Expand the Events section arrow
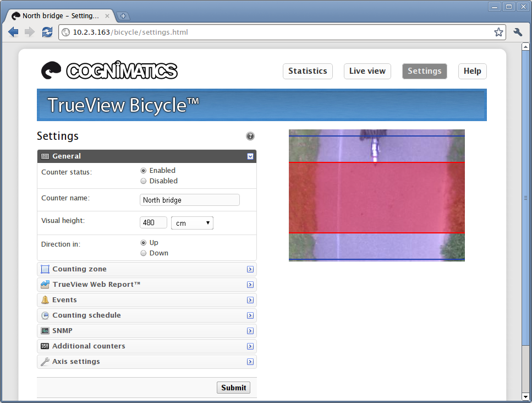Viewport: 532px width, 403px height. [250, 300]
